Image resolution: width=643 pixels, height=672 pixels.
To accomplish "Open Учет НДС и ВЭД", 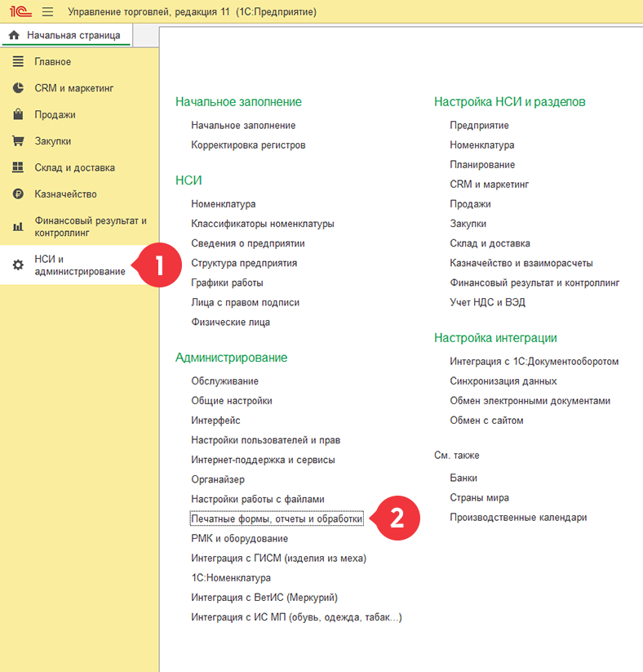I will tap(487, 303).
